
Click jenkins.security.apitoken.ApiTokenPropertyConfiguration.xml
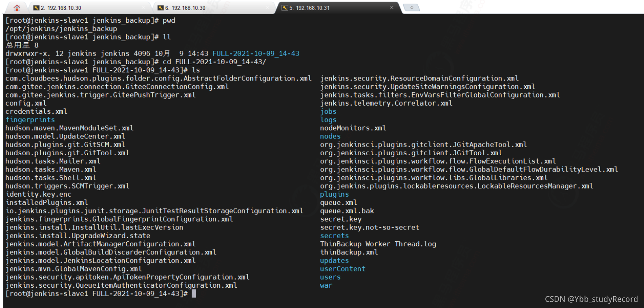click(x=128, y=277)
